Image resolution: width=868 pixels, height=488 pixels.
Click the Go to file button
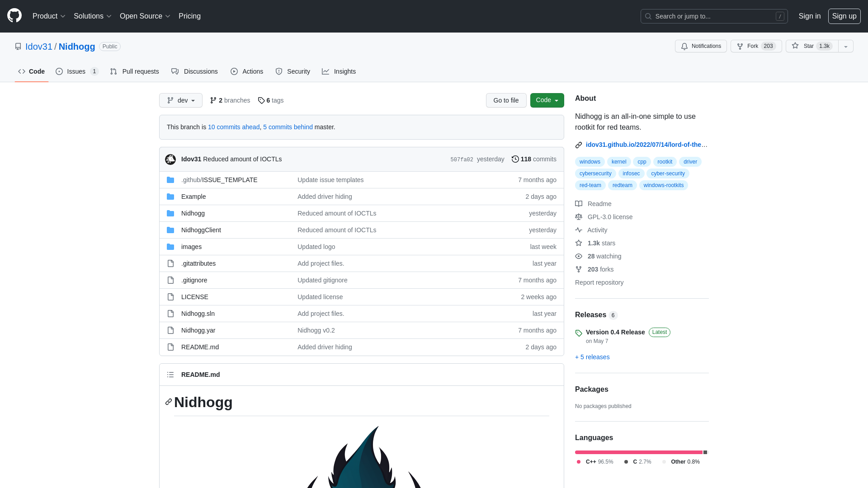[506, 100]
